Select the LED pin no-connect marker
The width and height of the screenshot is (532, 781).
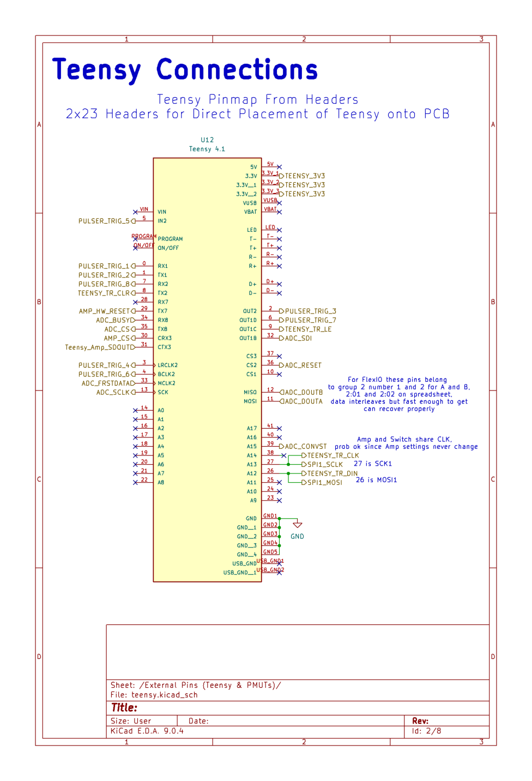(x=280, y=230)
